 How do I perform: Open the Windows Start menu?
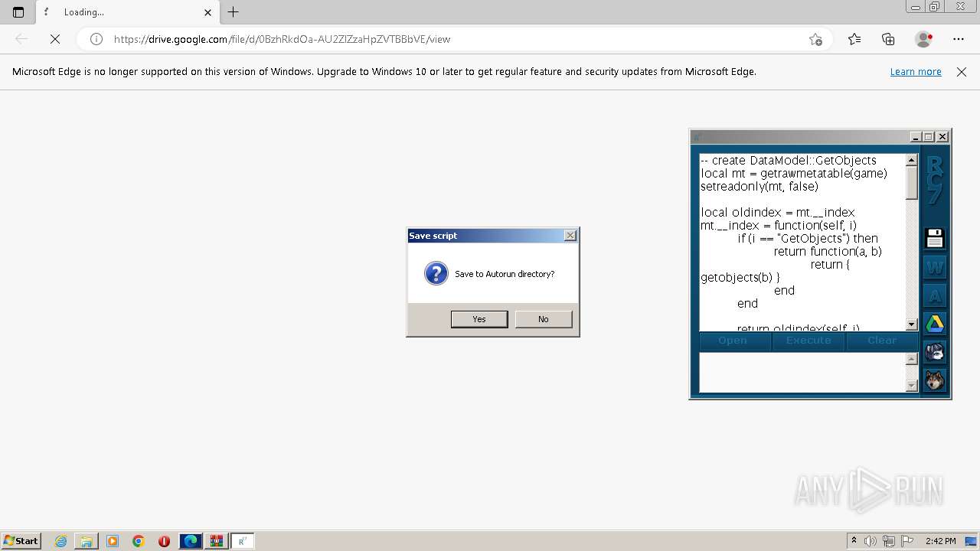pyautogui.click(x=21, y=541)
